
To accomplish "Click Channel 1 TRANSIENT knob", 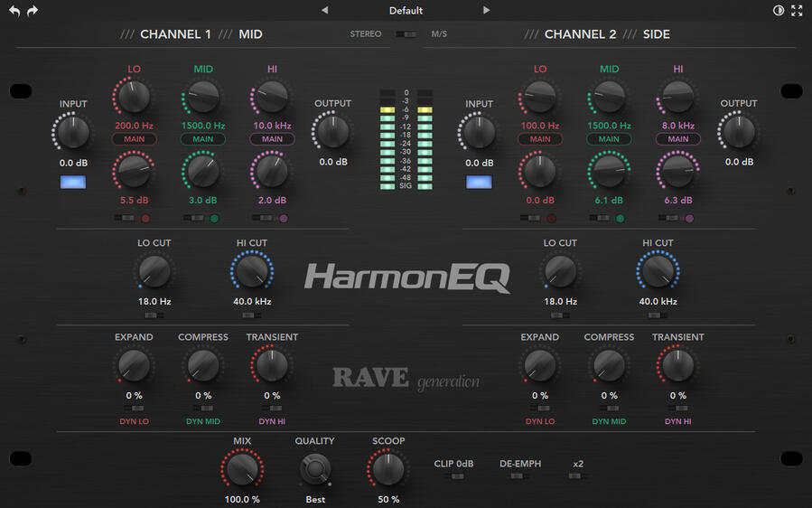I will [273, 365].
